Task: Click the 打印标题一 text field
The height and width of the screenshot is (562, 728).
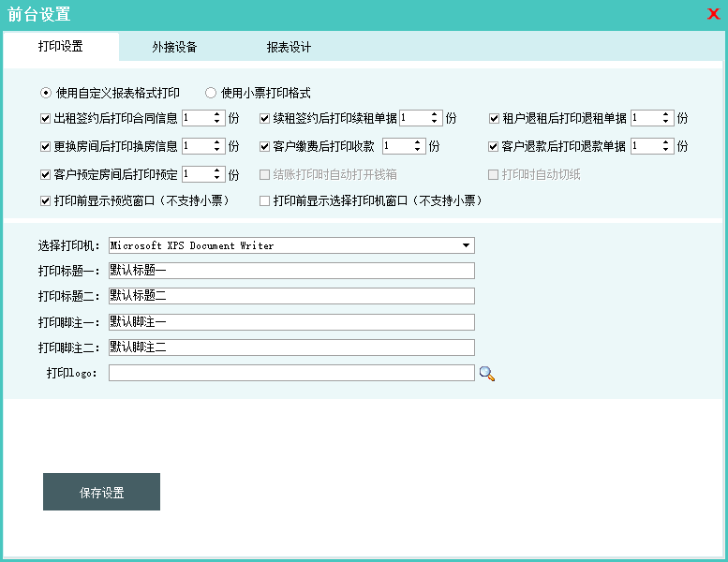Action: pos(291,271)
